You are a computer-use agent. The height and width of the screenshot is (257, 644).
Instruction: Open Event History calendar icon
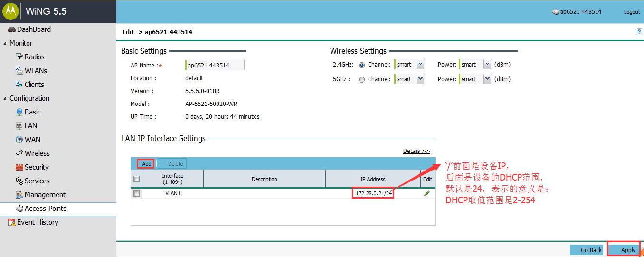[x=12, y=222]
